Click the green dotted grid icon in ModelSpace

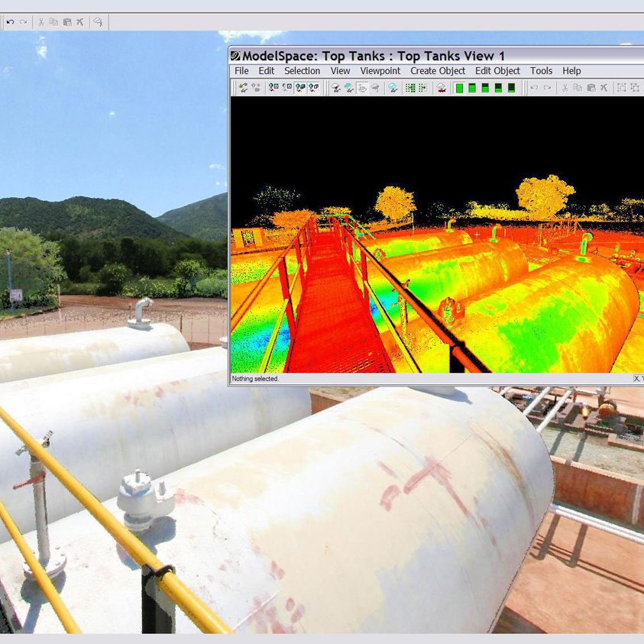[x=410, y=88]
